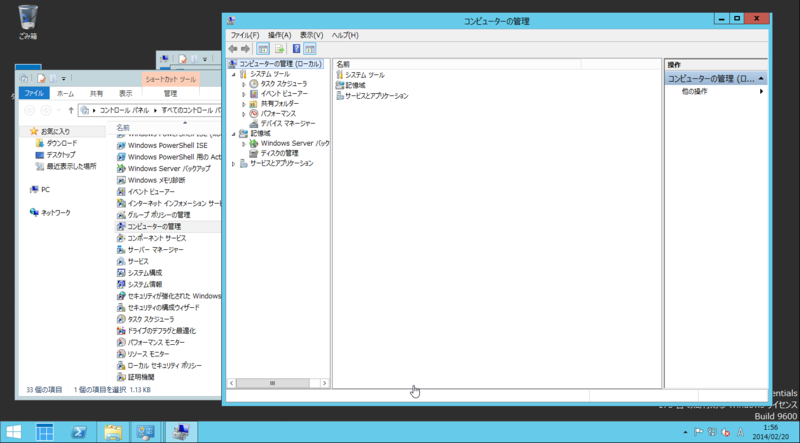Select デバイス マネージャー tree node
This screenshot has width=800, height=443.
pyautogui.click(x=288, y=124)
